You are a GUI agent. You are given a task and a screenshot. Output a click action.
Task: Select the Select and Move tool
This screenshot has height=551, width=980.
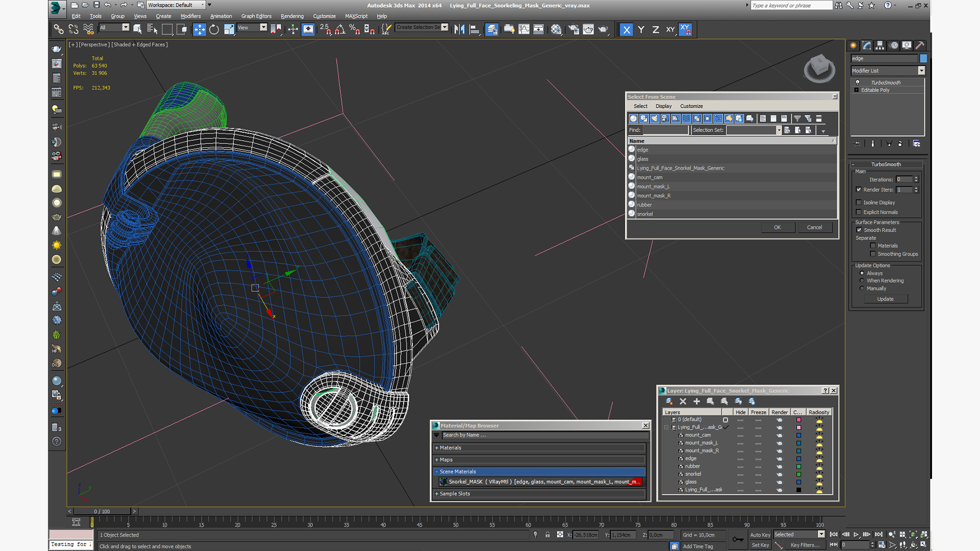tap(200, 30)
